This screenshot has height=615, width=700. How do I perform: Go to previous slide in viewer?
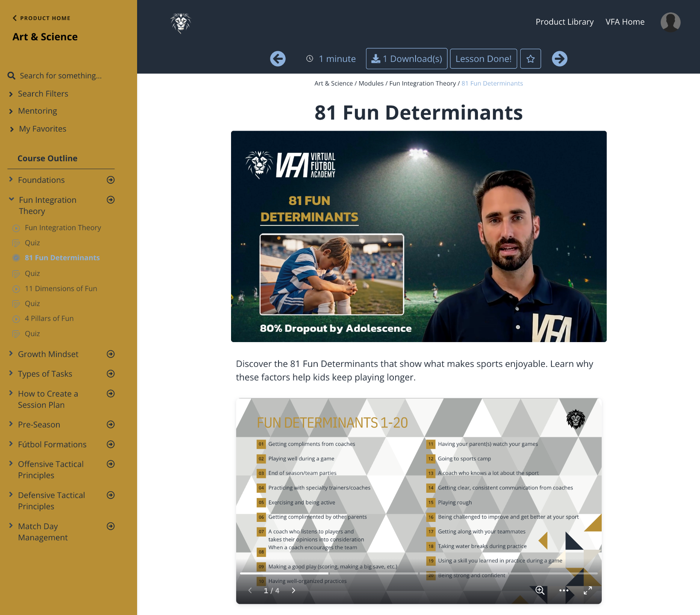(x=250, y=591)
